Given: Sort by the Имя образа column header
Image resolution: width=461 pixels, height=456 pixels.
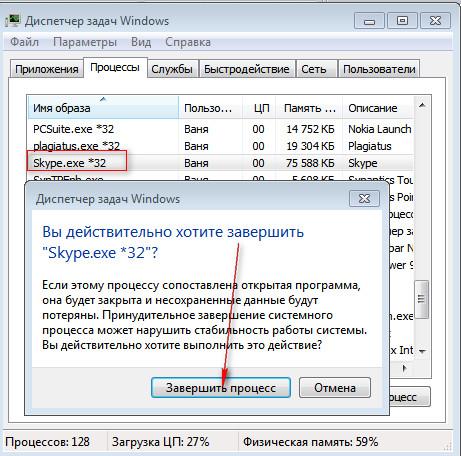Looking at the screenshot, I should point(103,107).
